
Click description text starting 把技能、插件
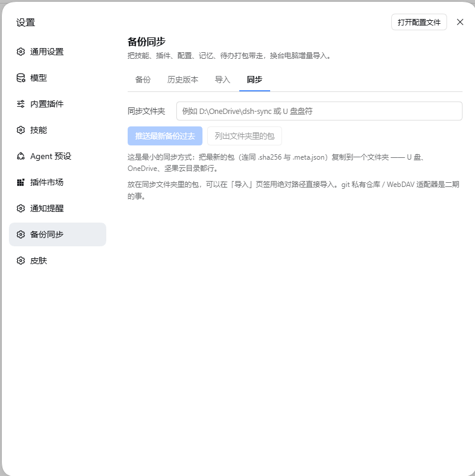click(229, 56)
